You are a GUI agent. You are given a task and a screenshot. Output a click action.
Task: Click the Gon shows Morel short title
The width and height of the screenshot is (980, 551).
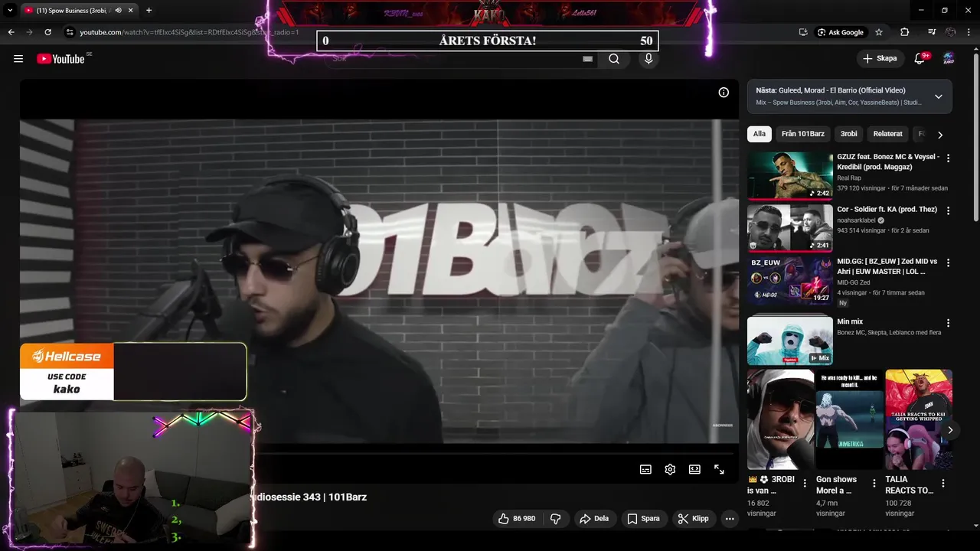(x=836, y=485)
